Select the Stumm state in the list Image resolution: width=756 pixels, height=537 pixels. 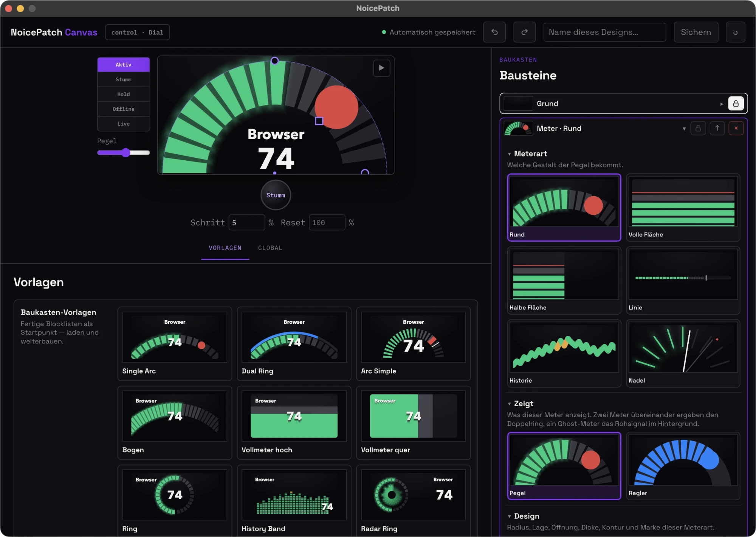[x=124, y=79]
